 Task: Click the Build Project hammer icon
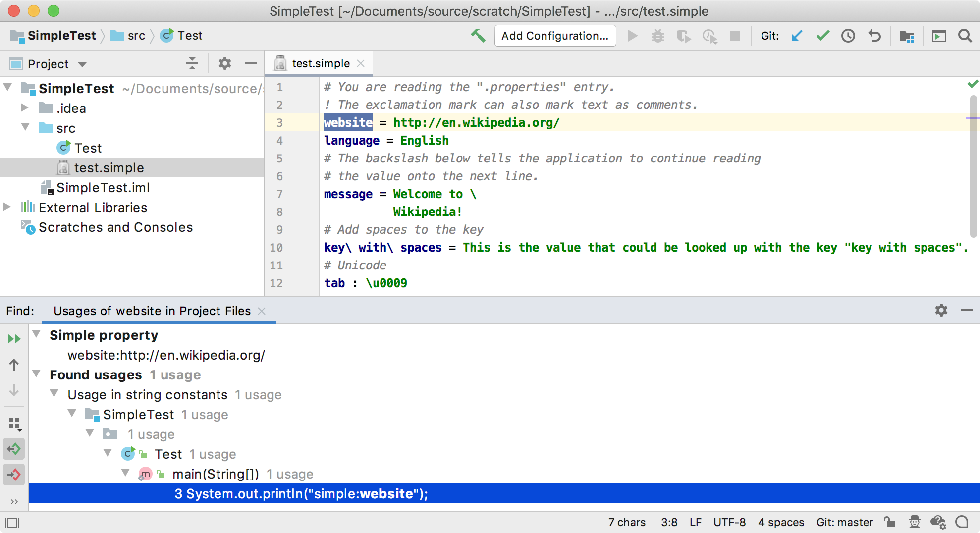[478, 36]
